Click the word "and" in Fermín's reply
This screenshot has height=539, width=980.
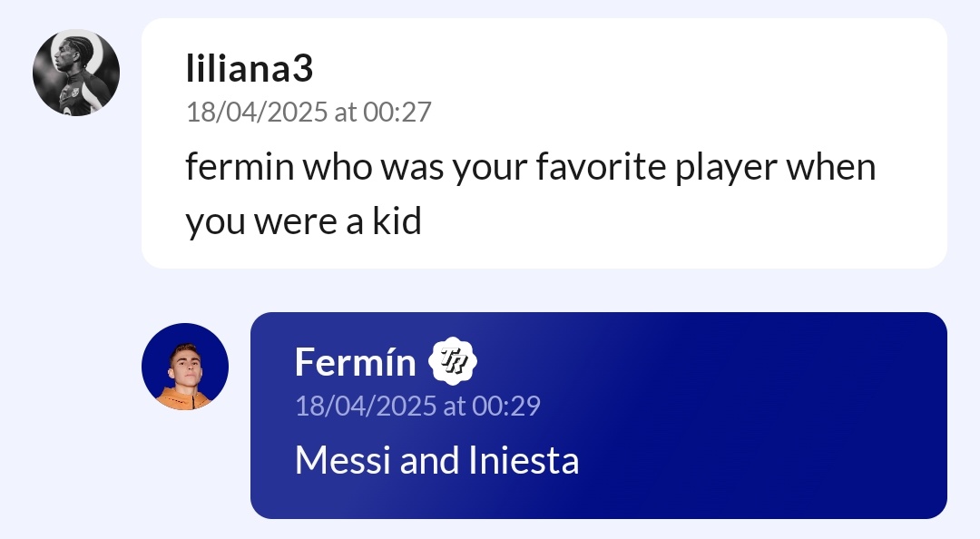click(x=430, y=461)
